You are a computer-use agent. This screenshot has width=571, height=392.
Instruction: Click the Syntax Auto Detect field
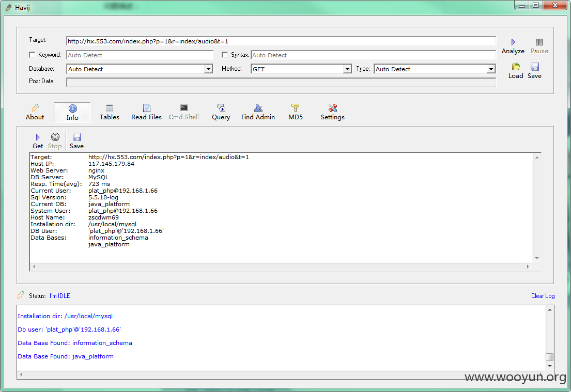point(373,55)
